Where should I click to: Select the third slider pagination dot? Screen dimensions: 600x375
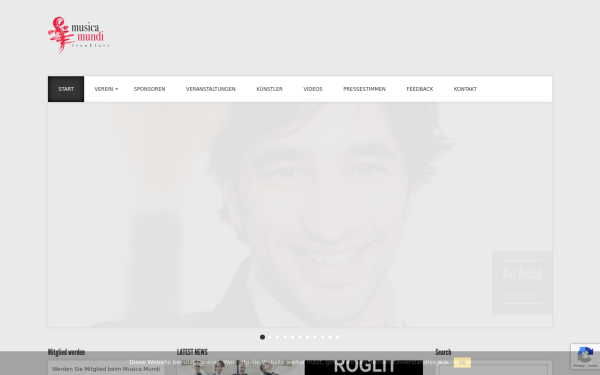point(277,337)
